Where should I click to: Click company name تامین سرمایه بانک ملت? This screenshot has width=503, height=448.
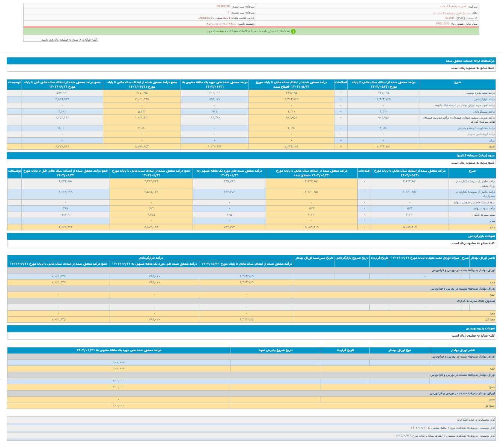click(454, 6)
